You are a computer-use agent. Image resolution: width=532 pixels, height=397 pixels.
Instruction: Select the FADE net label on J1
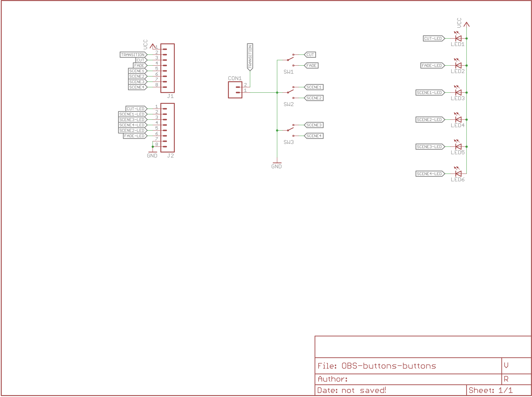tap(140, 65)
